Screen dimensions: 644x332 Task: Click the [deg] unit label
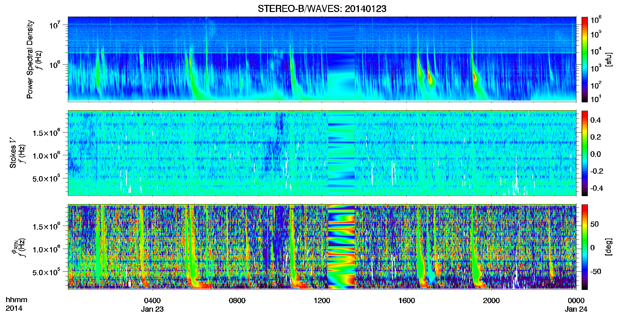coord(609,247)
